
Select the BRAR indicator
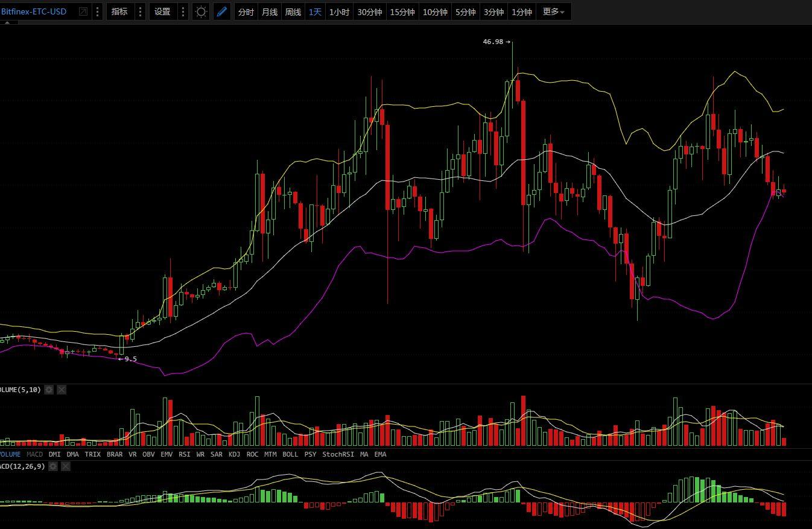point(115,454)
